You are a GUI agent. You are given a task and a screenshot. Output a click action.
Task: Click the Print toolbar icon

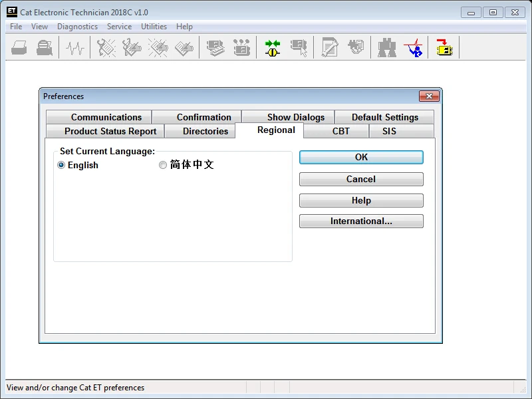[19, 47]
